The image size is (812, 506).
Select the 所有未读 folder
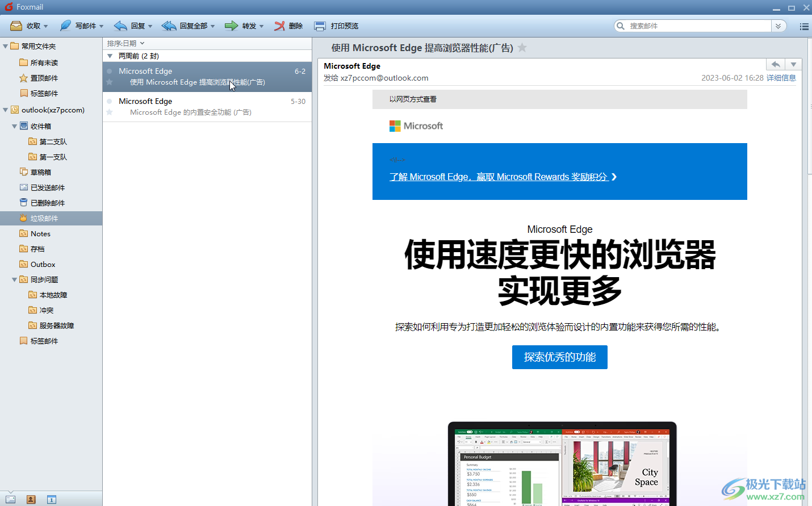point(44,62)
